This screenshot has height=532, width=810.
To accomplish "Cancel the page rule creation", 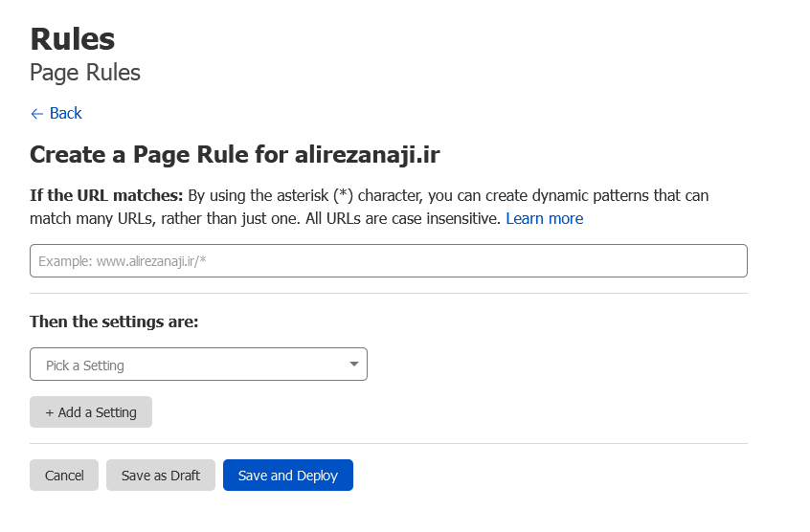I will 64,476.
